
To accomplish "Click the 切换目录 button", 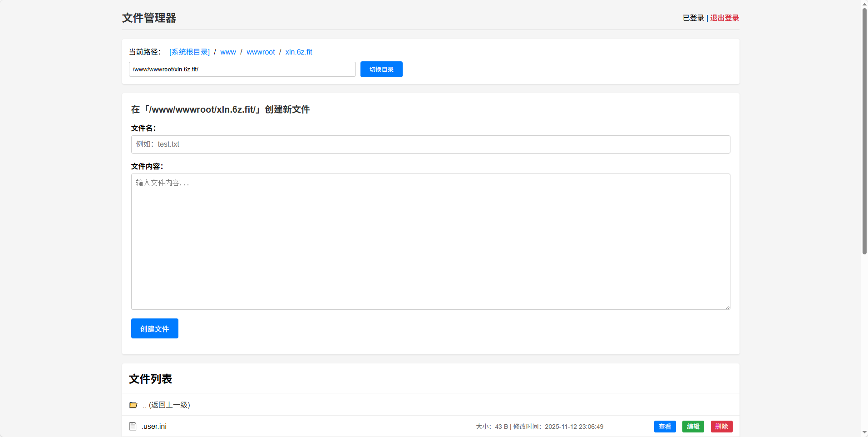I will click(x=381, y=70).
